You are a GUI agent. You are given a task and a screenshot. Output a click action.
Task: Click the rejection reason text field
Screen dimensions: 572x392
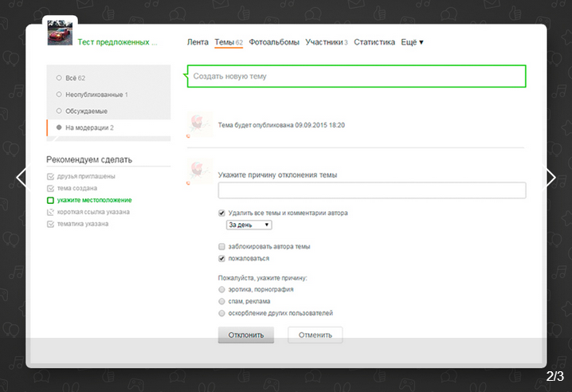372,190
